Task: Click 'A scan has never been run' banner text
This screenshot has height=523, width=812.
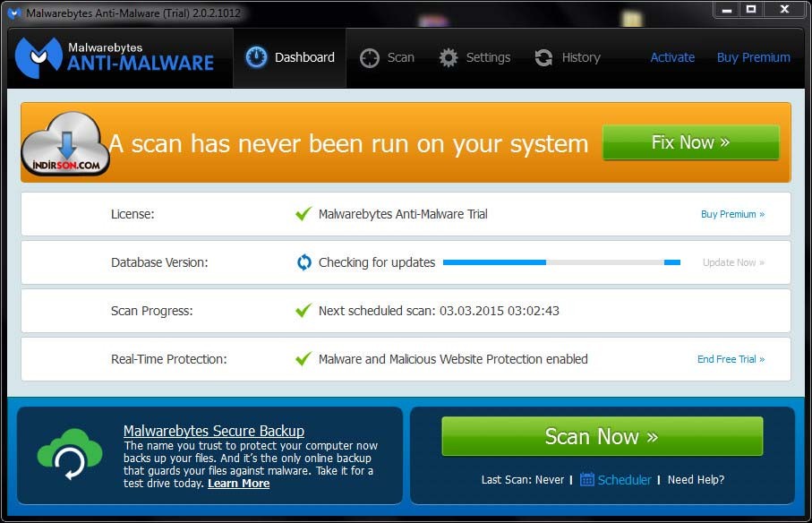Action: [x=348, y=143]
